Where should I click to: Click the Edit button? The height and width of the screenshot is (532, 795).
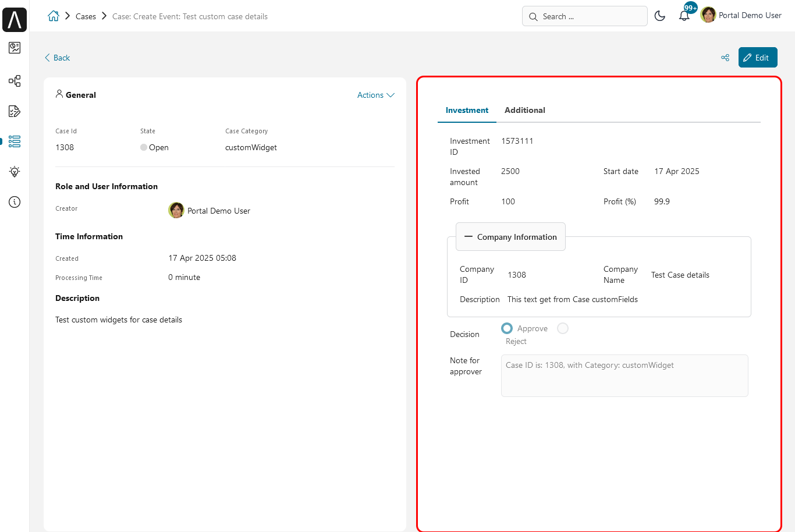[x=758, y=58]
